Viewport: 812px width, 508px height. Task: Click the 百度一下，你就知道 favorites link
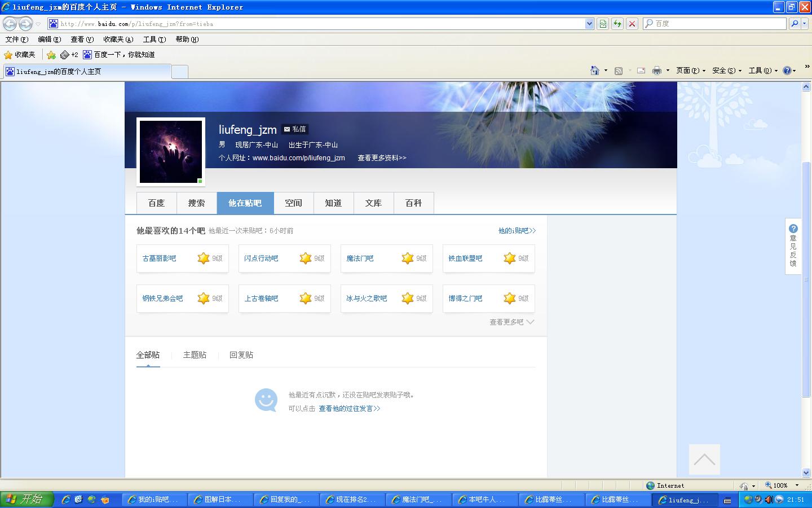pyautogui.click(x=119, y=55)
